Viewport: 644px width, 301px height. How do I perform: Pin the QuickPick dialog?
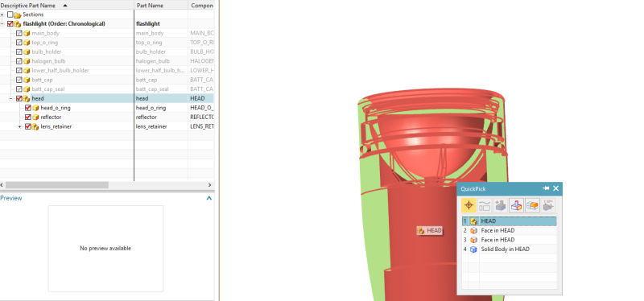tap(546, 188)
